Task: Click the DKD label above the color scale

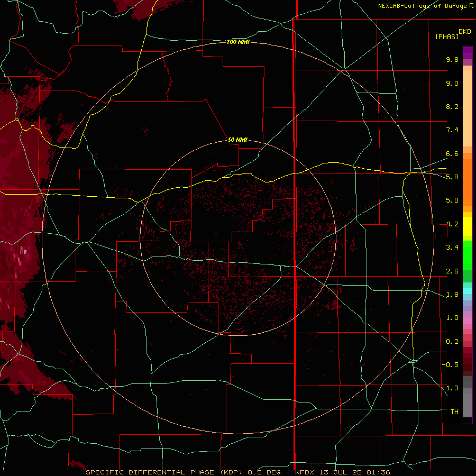Action: pyautogui.click(x=465, y=32)
